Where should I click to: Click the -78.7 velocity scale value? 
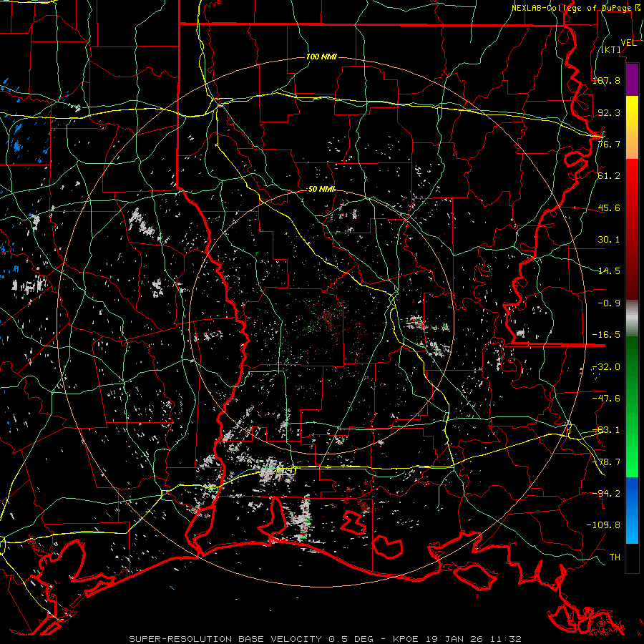[606, 462]
